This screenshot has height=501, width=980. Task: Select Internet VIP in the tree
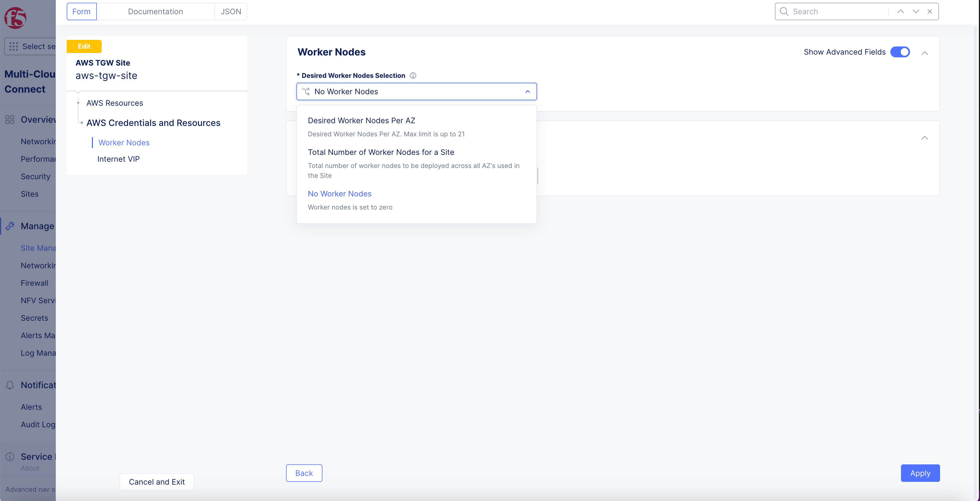coord(118,159)
